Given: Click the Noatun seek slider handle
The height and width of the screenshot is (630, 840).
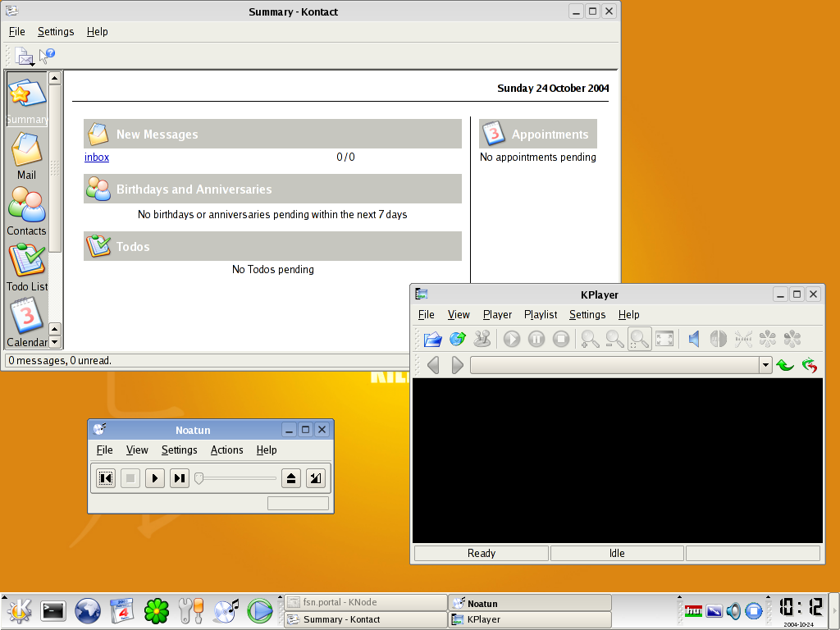Looking at the screenshot, I should tap(199, 478).
